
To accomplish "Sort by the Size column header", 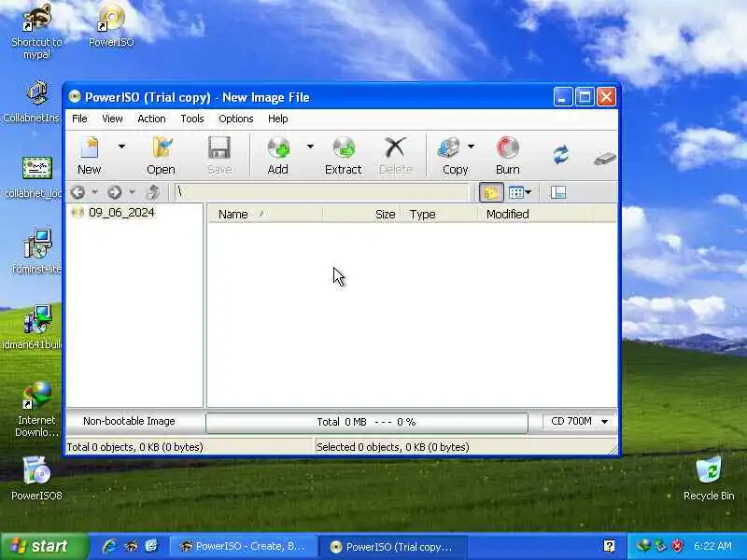I will (x=361, y=215).
